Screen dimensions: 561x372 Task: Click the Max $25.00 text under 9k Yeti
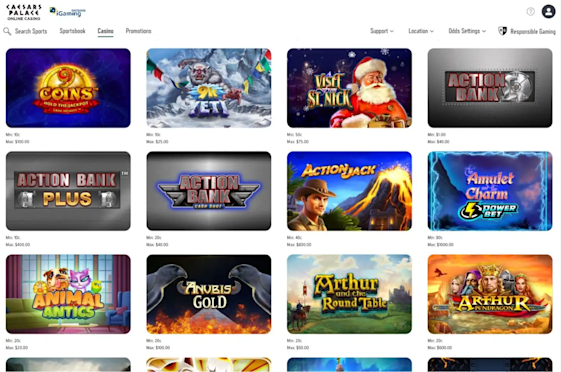point(157,142)
